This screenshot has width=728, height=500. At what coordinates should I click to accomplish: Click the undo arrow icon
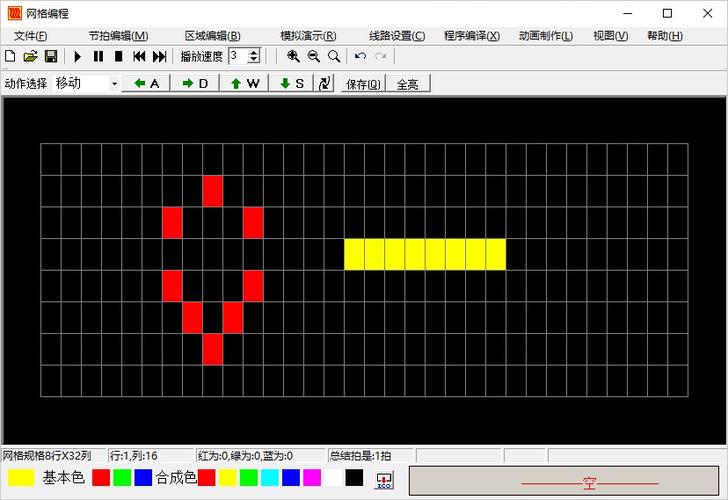pyautogui.click(x=360, y=57)
